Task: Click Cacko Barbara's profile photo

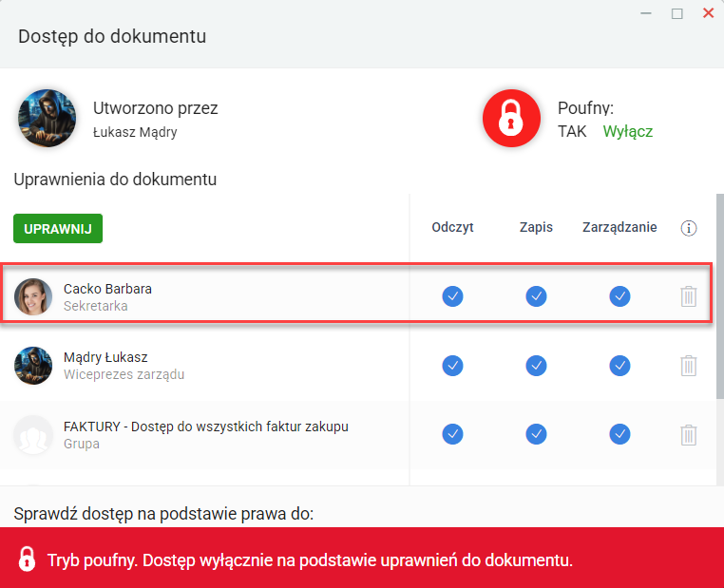Action: point(33,296)
